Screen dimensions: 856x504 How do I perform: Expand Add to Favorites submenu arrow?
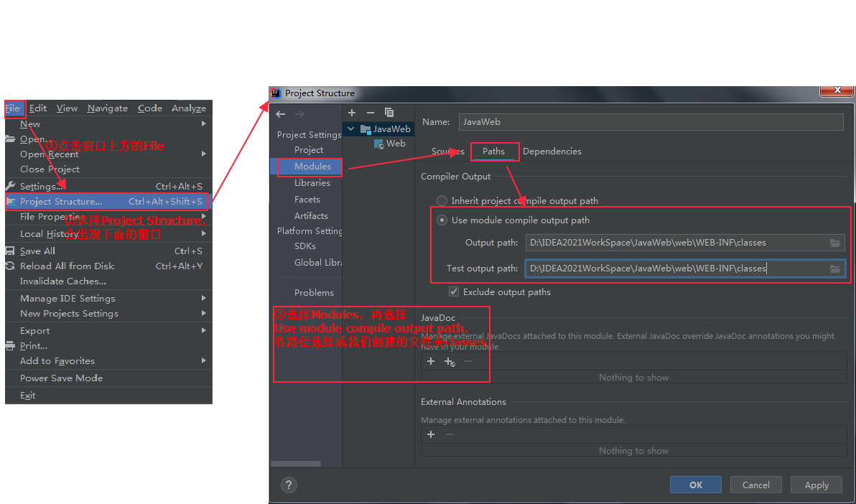click(204, 361)
